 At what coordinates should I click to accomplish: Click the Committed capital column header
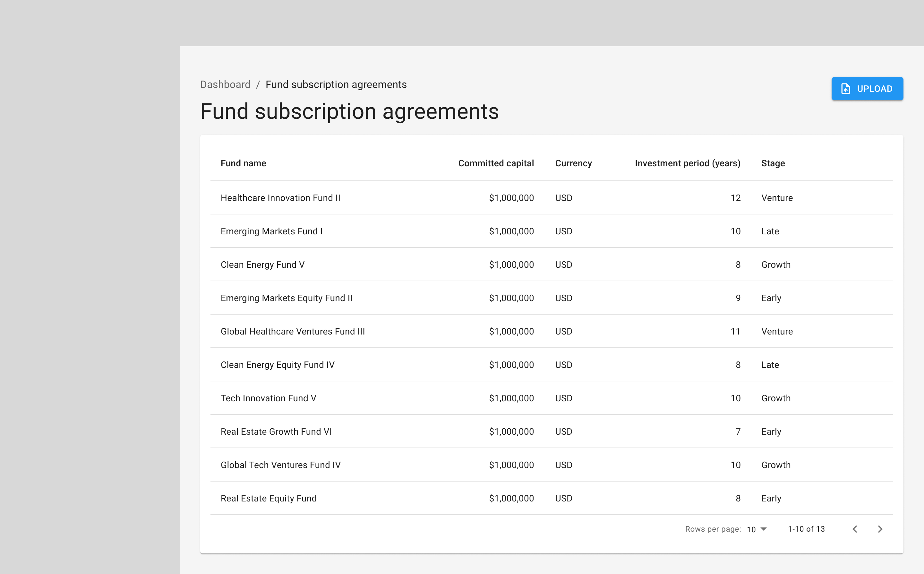pos(496,163)
